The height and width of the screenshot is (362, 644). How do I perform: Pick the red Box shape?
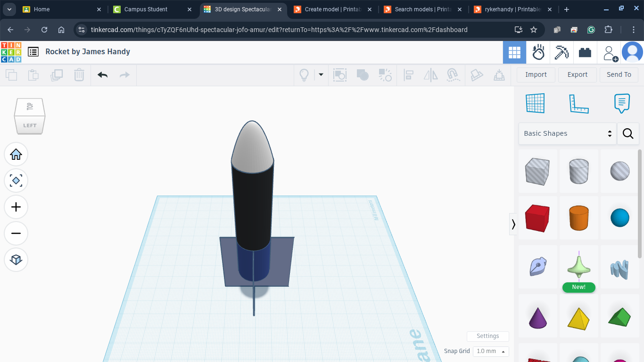point(537,218)
